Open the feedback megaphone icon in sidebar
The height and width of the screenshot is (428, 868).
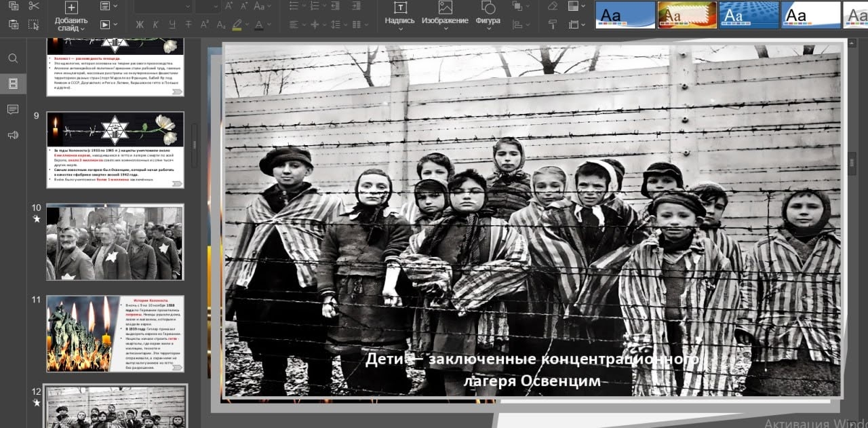(x=13, y=135)
